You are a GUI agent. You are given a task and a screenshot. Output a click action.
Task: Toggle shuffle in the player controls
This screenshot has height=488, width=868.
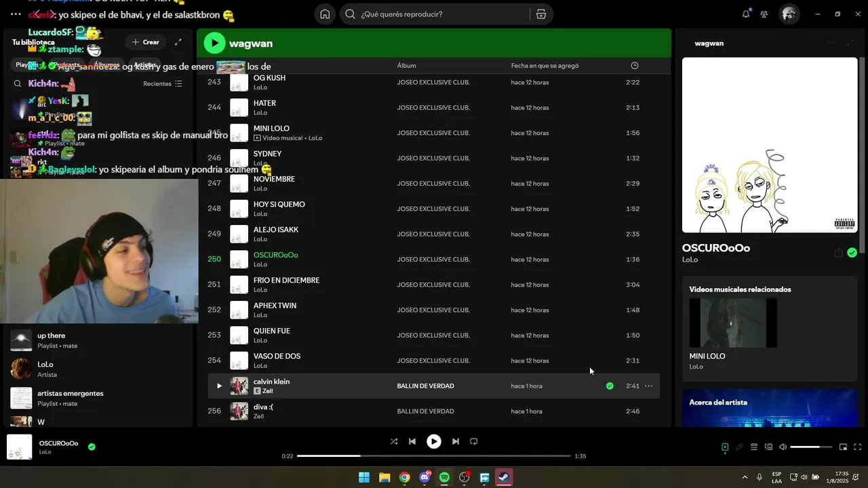tap(394, 441)
